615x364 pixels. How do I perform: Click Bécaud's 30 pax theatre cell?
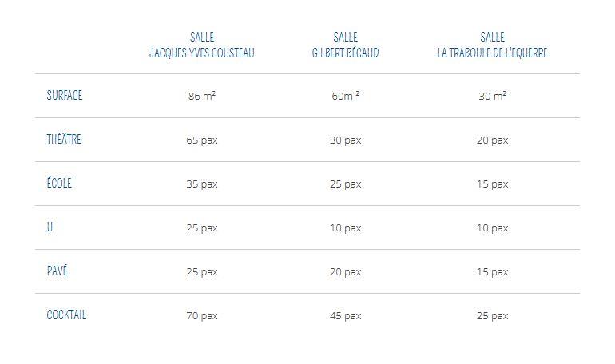tap(346, 140)
